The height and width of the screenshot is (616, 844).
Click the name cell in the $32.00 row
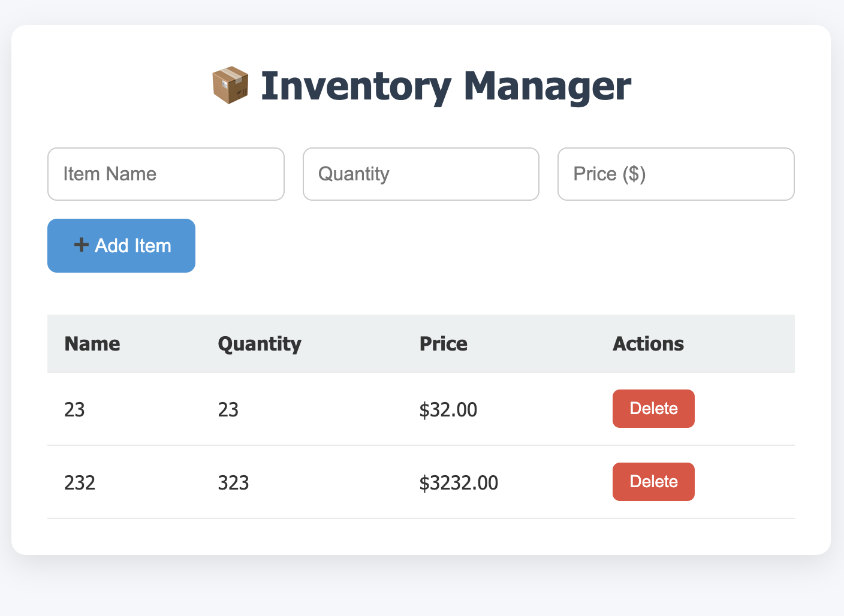[75, 410]
